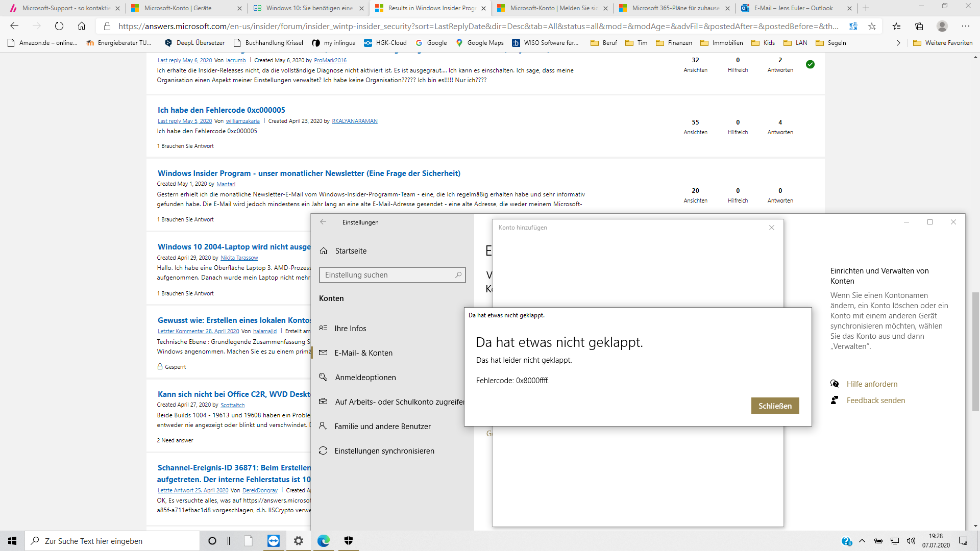
Task: Open the Windows Insider Program newsletter thread
Action: [x=309, y=173]
